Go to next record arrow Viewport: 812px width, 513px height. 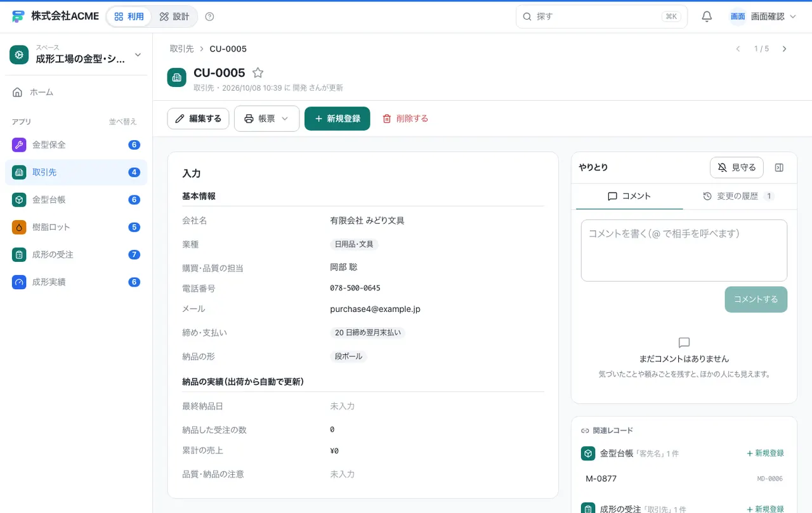click(785, 49)
